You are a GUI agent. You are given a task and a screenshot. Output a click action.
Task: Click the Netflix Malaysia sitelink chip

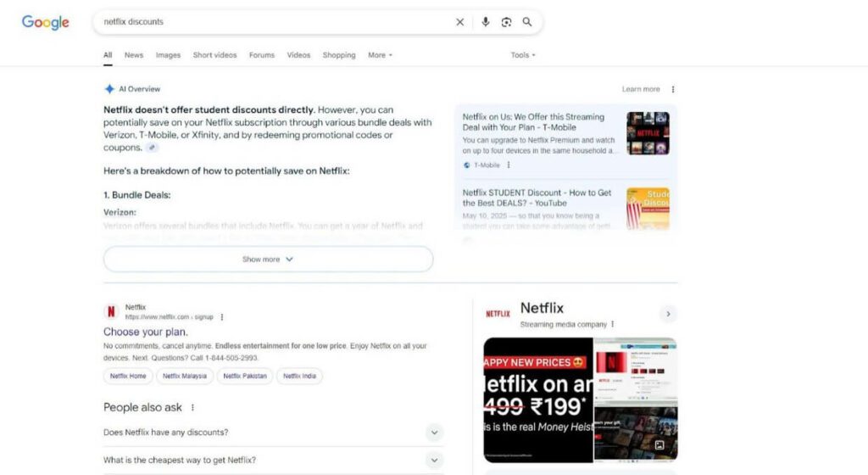tap(184, 376)
